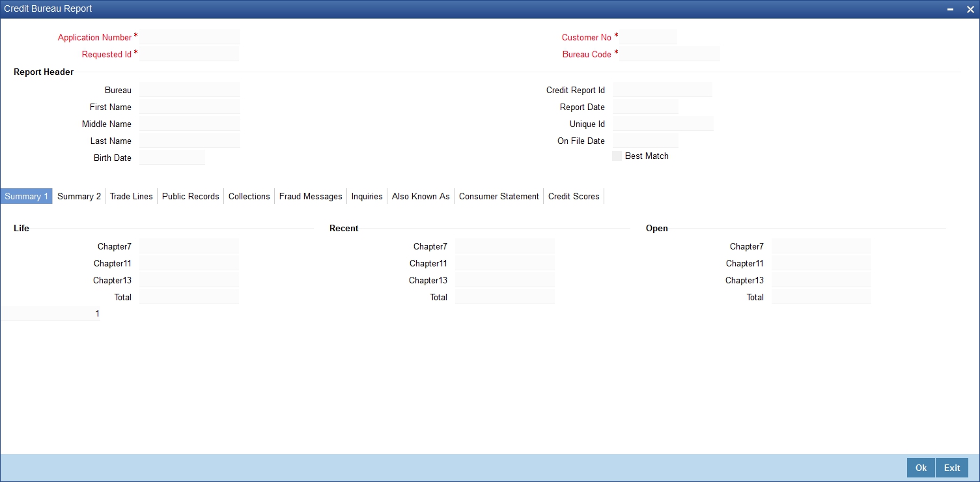The height and width of the screenshot is (482, 980).
Task: Click the Bureau Code input field
Action: pyautogui.click(x=670, y=54)
